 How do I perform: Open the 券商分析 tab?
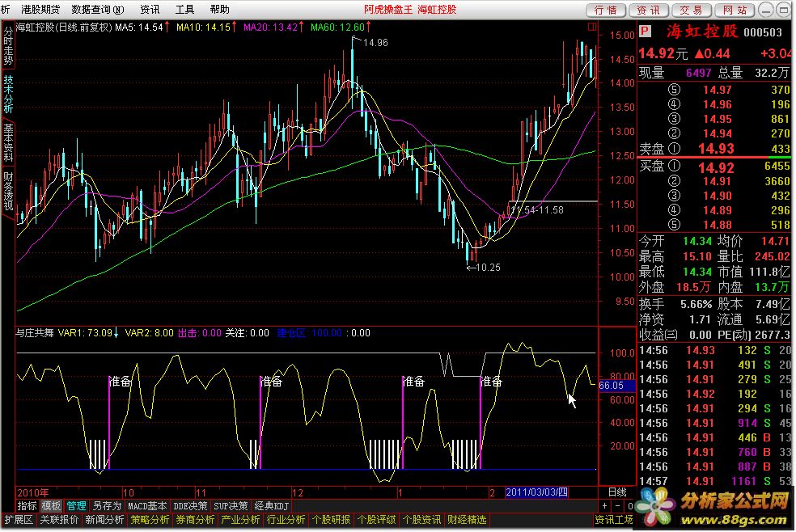tap(195, 519)
